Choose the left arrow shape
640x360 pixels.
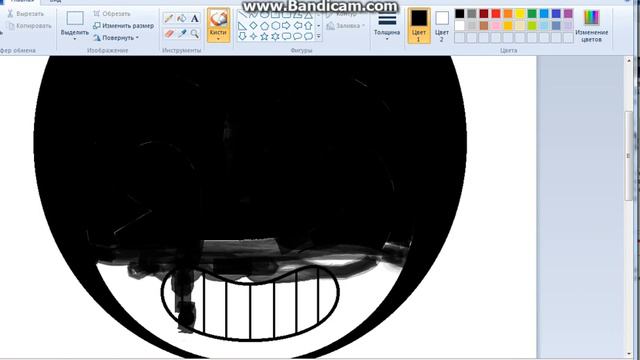point(298,26)
